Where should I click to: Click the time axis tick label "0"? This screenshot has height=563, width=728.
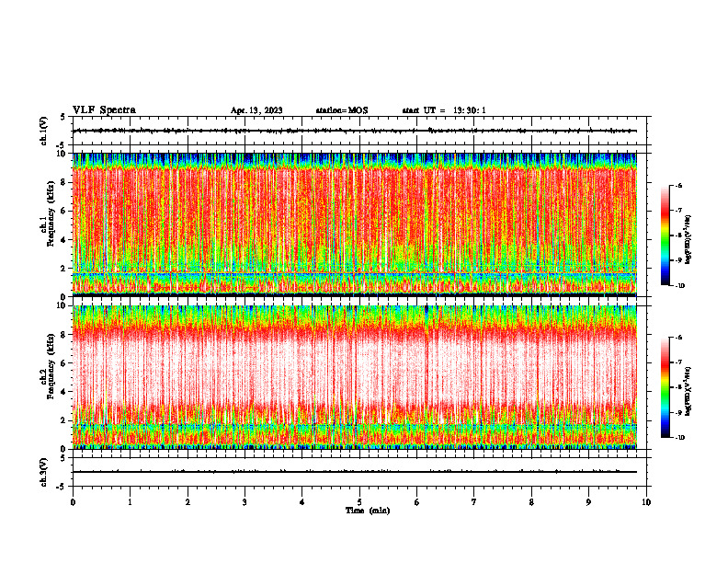(73, 502)
